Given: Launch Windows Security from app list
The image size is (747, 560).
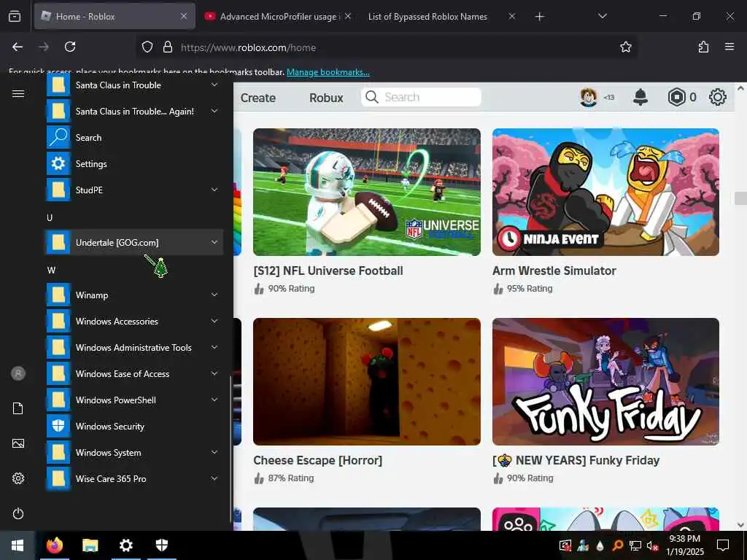Looking at the screenshot, I should 134,426.
